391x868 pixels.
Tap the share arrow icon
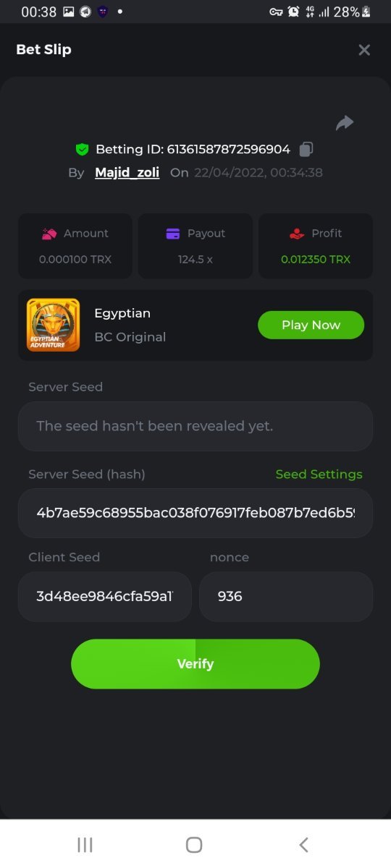pos(345,123)
